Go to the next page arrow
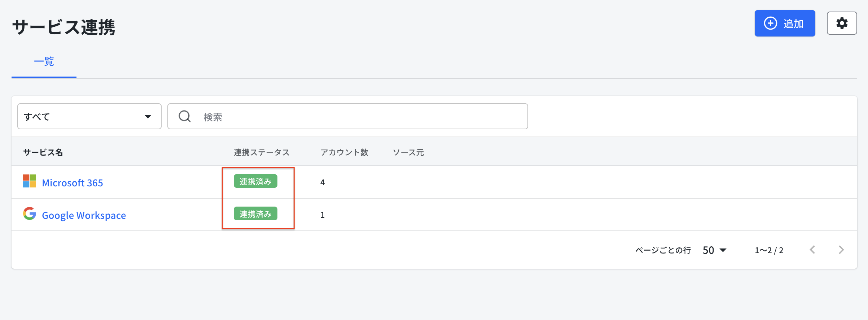Viewport: 868px width, 320px height. pos(841,250)
